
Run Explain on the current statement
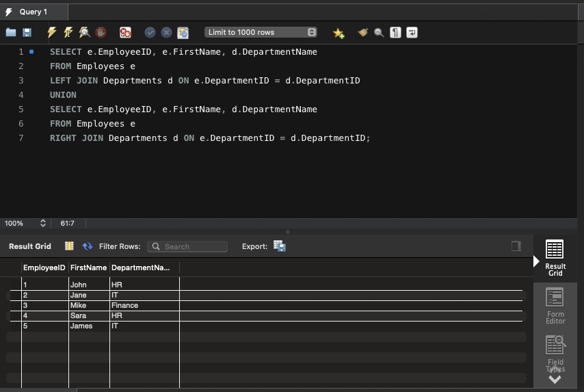(85, 32)
